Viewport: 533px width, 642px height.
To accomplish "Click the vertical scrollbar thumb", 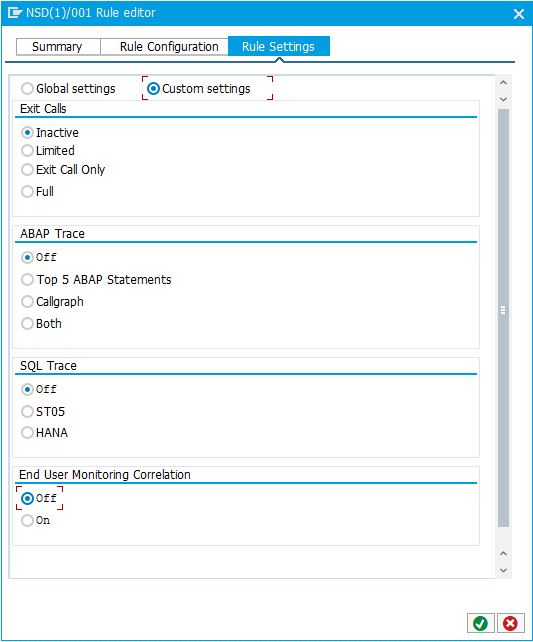I will pyautogui.click(x=504, y=318).
